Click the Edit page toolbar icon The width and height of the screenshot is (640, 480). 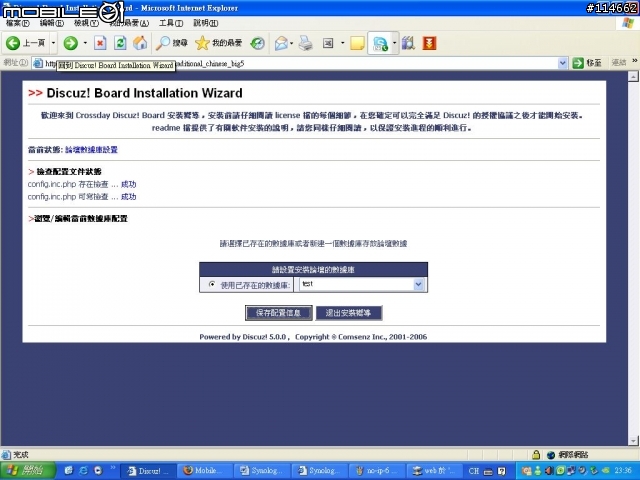(x=328, y=43)
